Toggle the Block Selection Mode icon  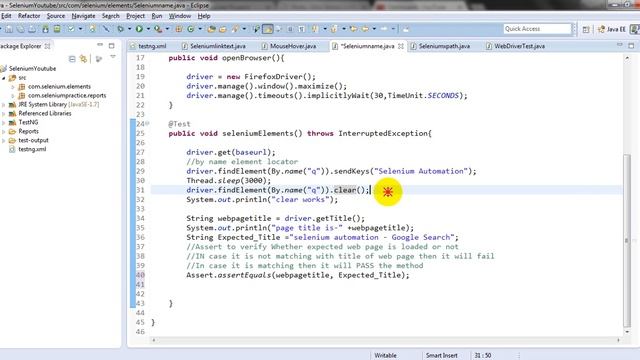[290, 29]
